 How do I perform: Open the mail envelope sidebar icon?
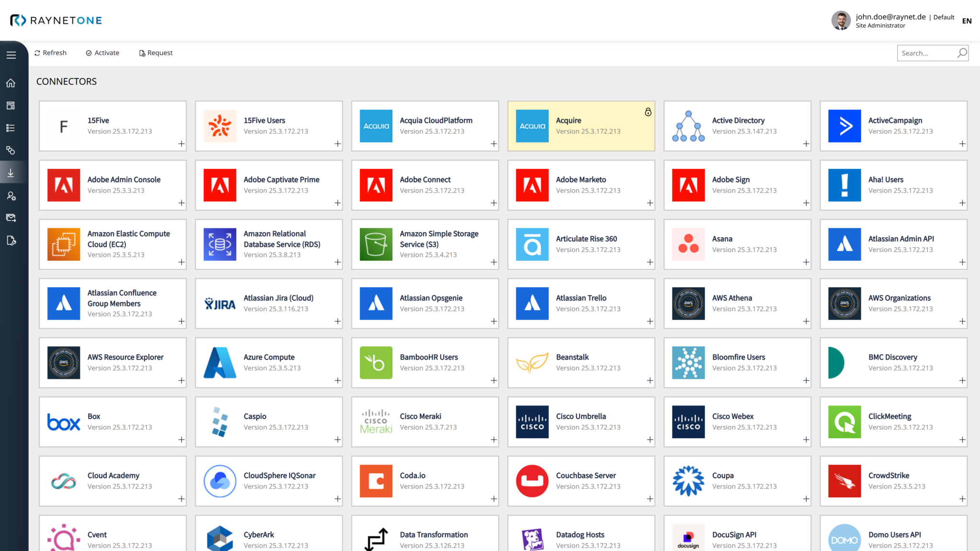click(11, 218)
